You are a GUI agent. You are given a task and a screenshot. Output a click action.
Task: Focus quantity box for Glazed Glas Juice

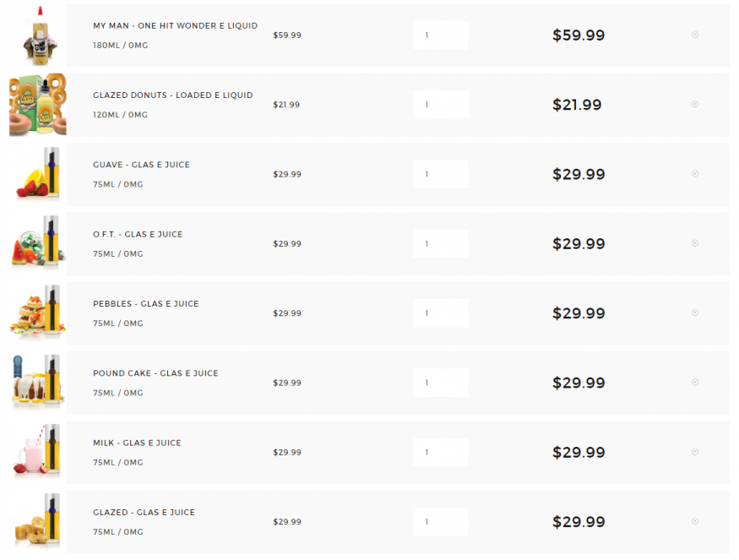[x=440, y=521]
